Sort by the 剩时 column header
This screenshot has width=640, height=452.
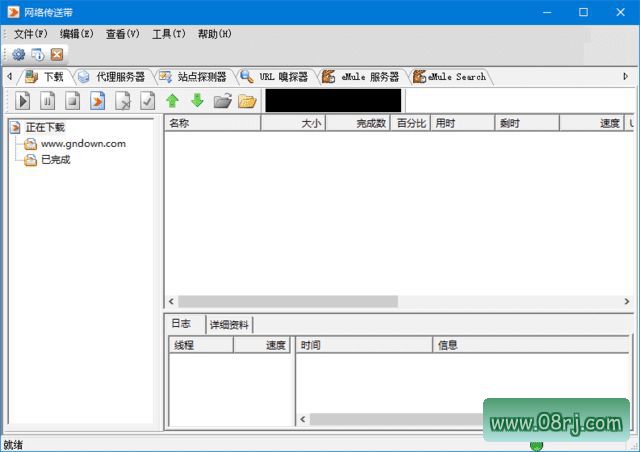(x=527, y=123)
